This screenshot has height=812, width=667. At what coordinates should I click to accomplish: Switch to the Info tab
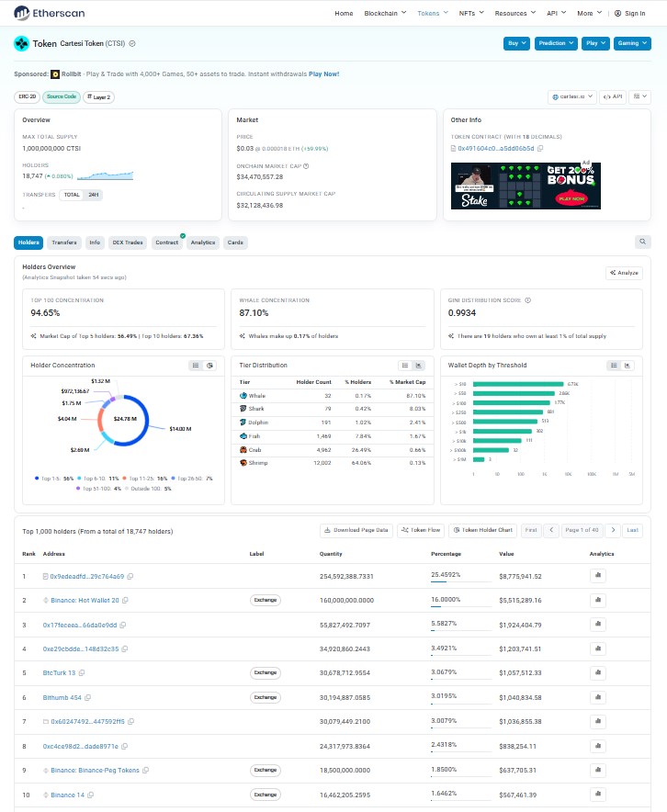95,242
